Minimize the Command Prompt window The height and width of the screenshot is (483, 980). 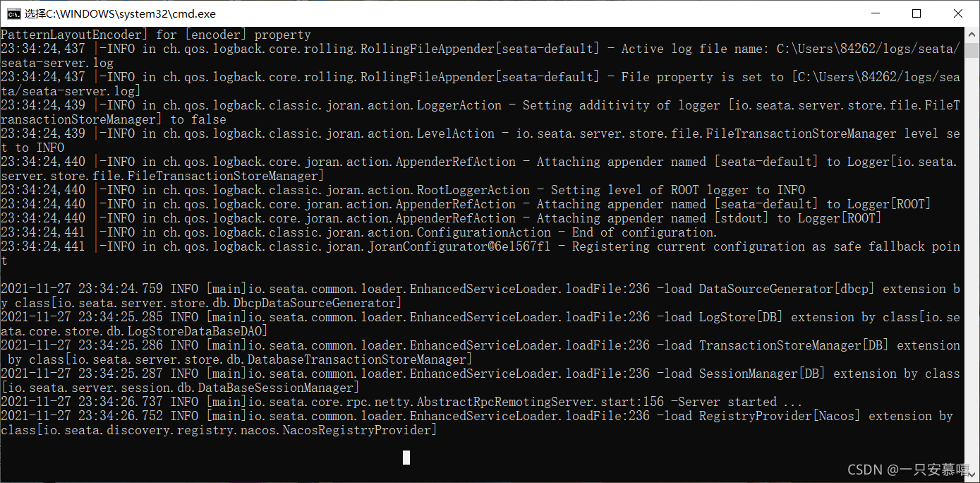pyautogui.click(x=875, y=13)
